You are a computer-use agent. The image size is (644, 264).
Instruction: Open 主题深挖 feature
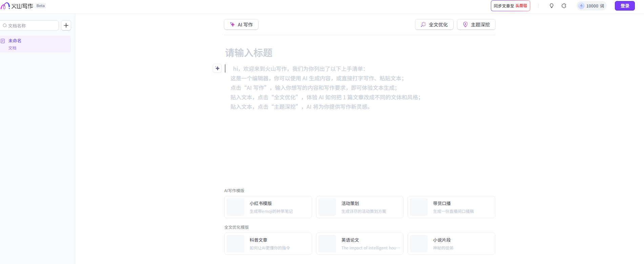(476, 24)
